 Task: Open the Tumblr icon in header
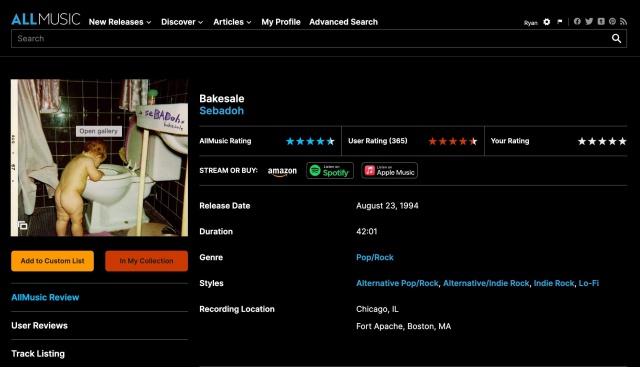[x=601, y=22]
